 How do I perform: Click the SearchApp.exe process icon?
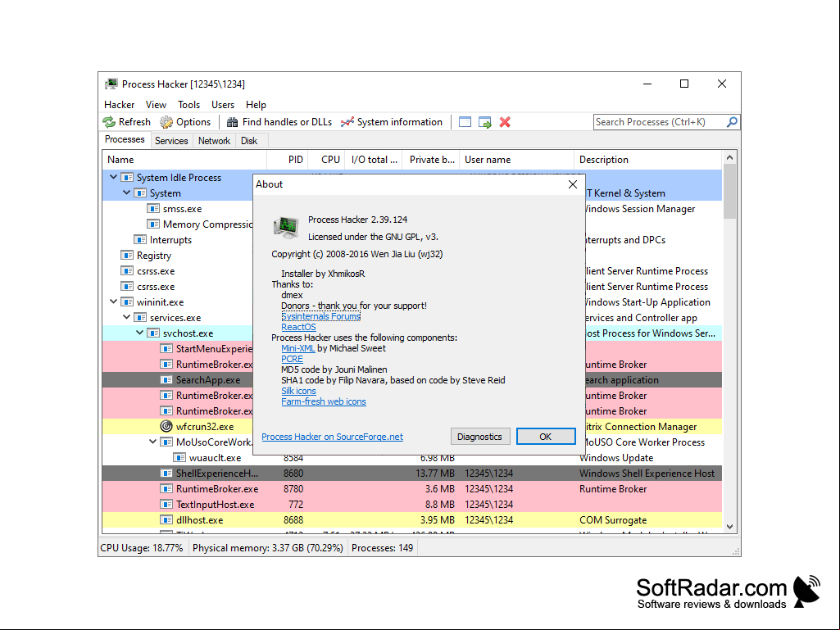[x=166, y=380]
